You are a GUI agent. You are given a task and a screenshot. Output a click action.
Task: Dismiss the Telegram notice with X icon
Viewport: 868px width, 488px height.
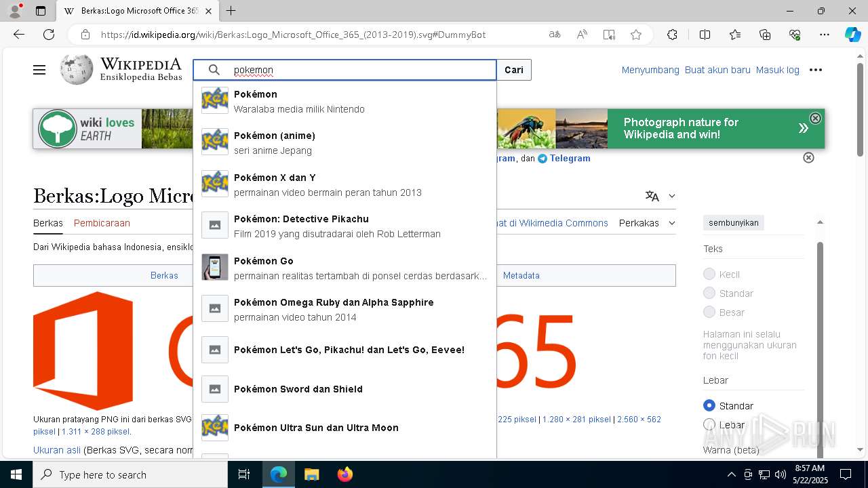click(x=808, y=157)
